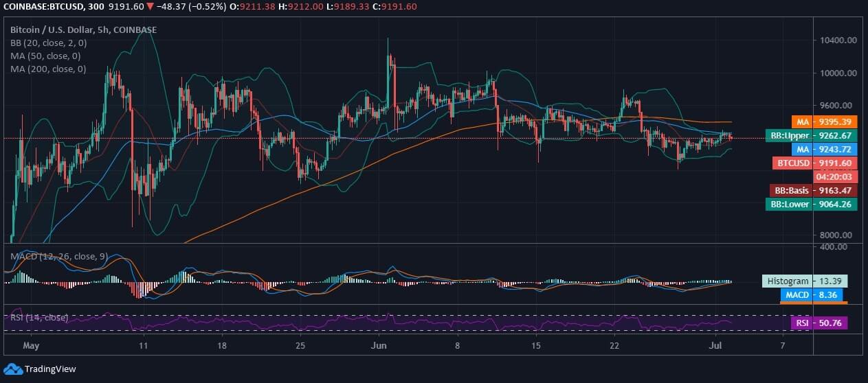868x383 pixels.
Task: Click the blue MACD 8.36 value label
Action: 814,294
